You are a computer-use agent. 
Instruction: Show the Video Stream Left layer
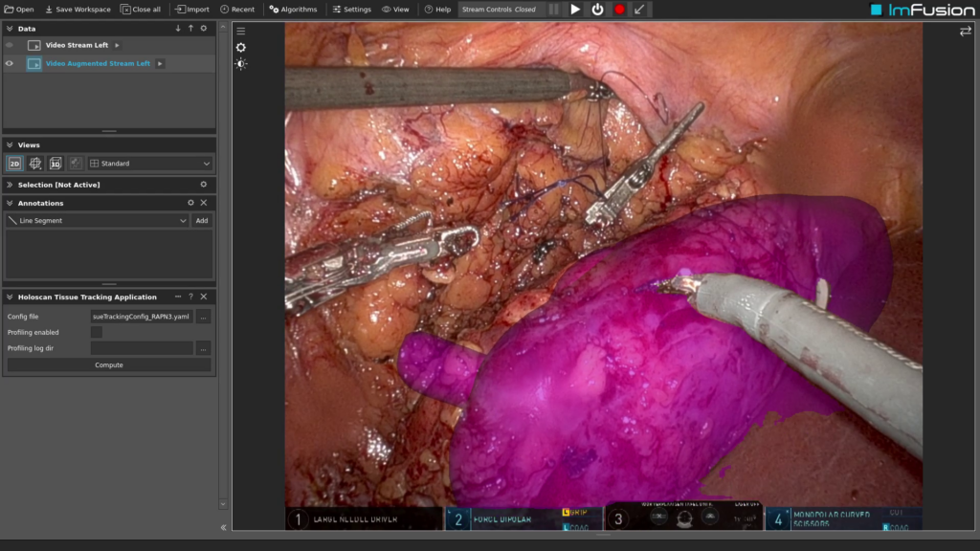(10, 45)
